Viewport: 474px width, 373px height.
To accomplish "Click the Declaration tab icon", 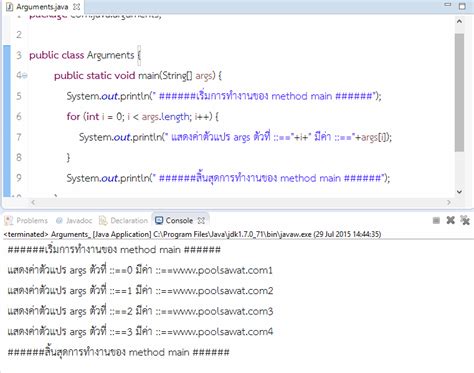I will click(x=103, y=221).
